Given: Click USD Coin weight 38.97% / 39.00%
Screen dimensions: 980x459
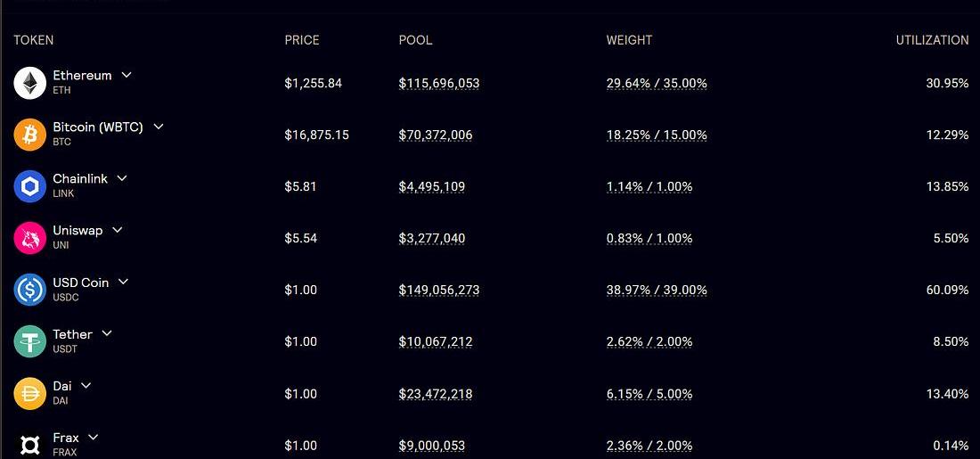Looking at the screenshot, I should pyautogui.click(x=657, y=291).
